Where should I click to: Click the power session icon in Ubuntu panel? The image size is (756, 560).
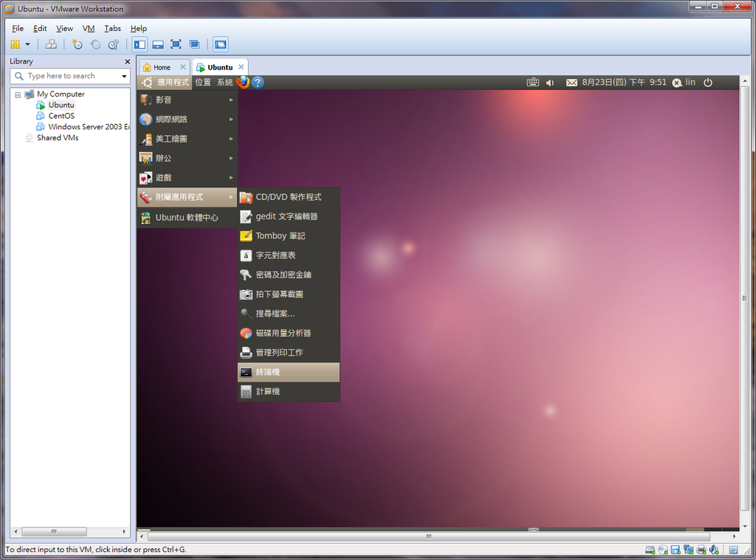(x=708, y=83)
